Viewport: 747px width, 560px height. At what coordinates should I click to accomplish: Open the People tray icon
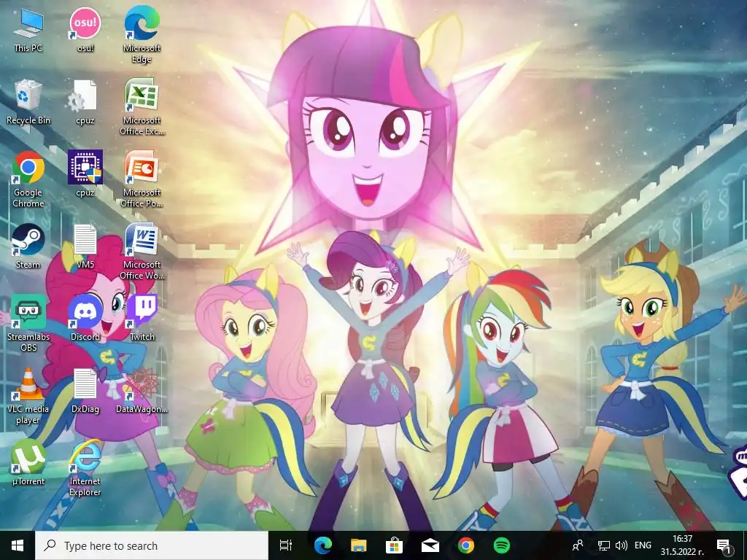578,545
